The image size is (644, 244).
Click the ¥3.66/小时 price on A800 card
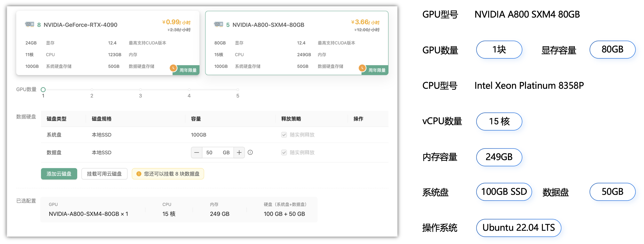pyautogui.click(x=365, y=22)
